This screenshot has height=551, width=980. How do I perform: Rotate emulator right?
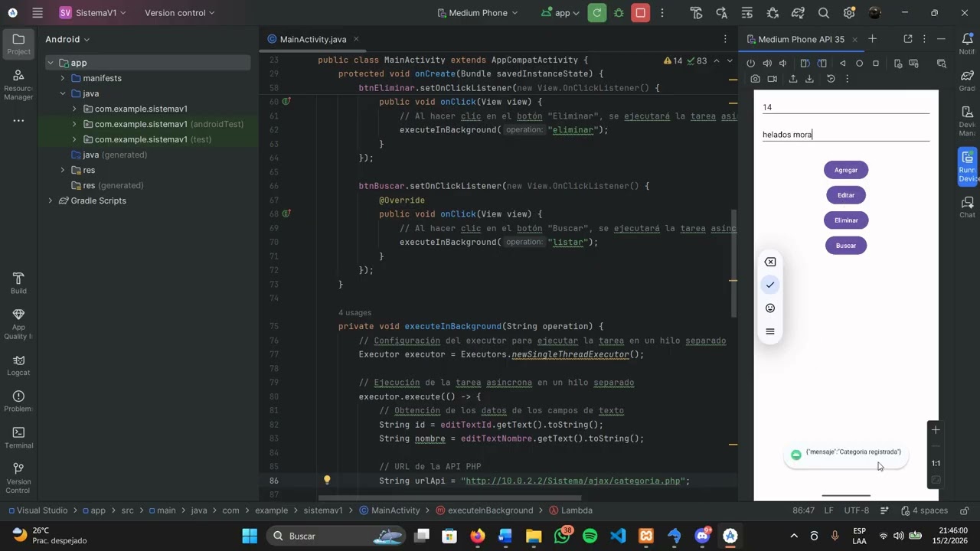pyautogui.click(x=822, y=64)
